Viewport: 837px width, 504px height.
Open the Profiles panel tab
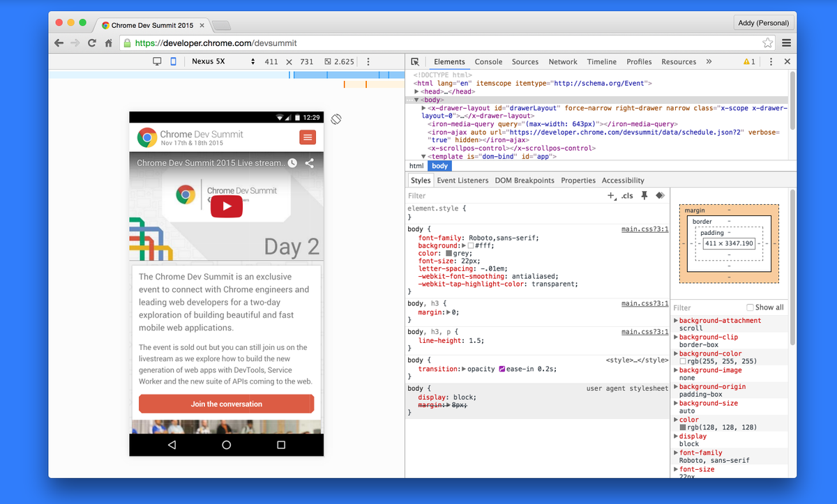(x=639, y=61)
